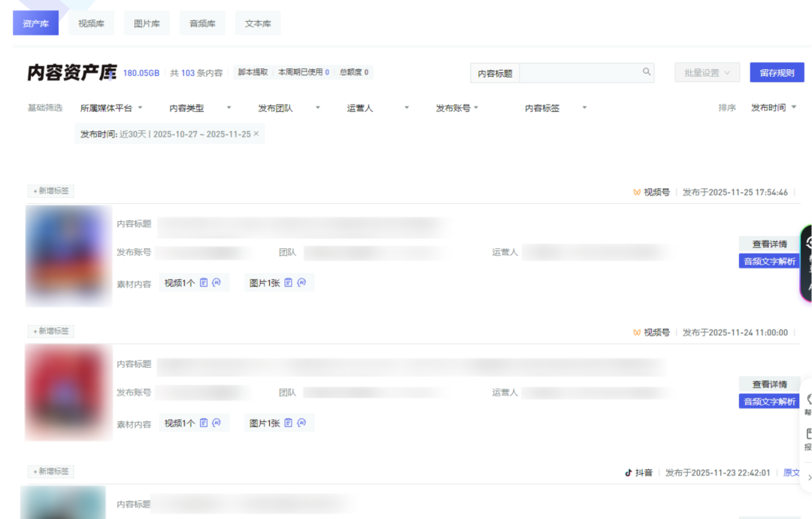Expand the 所属媒体平台 filter dropdown
This screenshot has width=812, height=519.
pyautogui.click(x=111, y=108)
